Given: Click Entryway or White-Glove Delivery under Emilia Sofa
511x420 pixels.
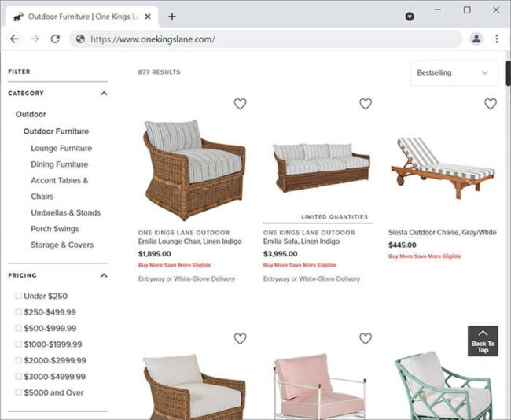Looking at the screenshot, I should [x=311, y=278].
